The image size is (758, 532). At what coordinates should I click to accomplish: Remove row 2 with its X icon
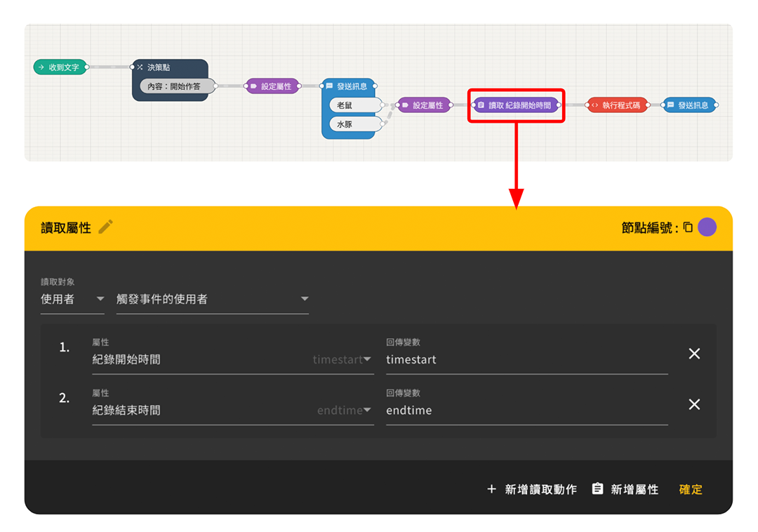(x=694, y=404)
